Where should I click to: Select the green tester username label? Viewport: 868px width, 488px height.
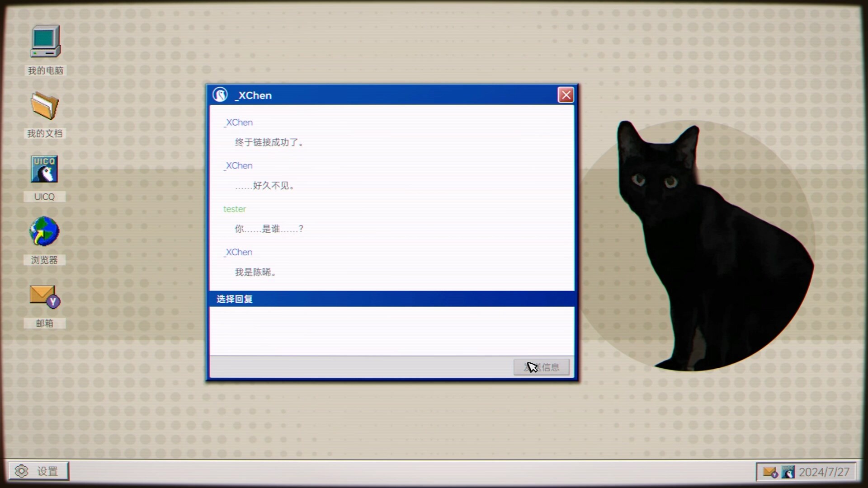(235, 209)
